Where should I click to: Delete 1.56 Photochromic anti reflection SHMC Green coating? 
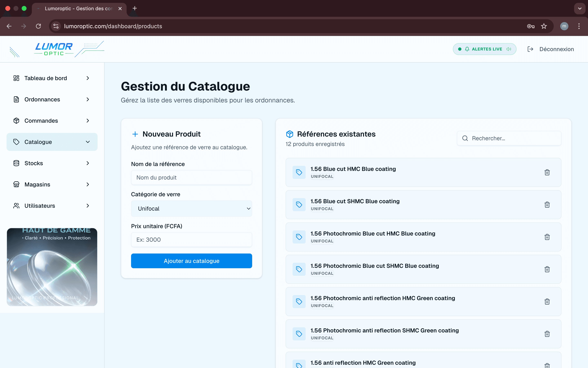coord(547,334)
